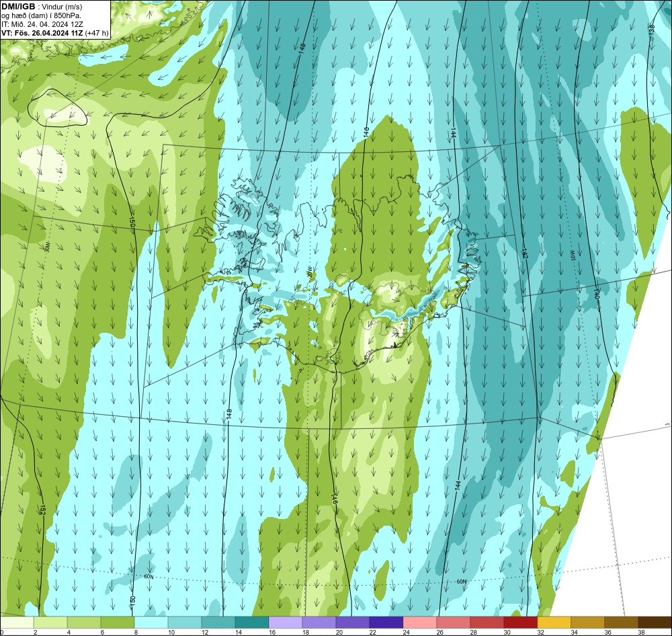Image resolution: width=672 pixels, height=636 pixels.
Task: Pick the 4–6 m/s legend color swatch
Action: pyautogui.click(x=84, y=622)
